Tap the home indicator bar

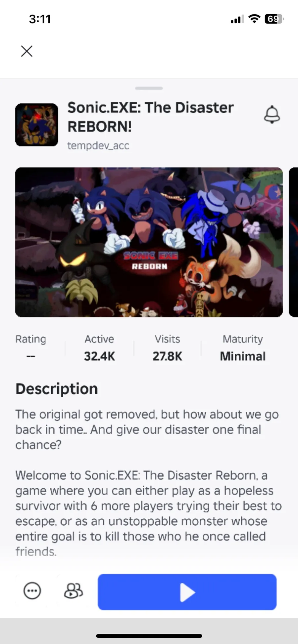[149, 636]
